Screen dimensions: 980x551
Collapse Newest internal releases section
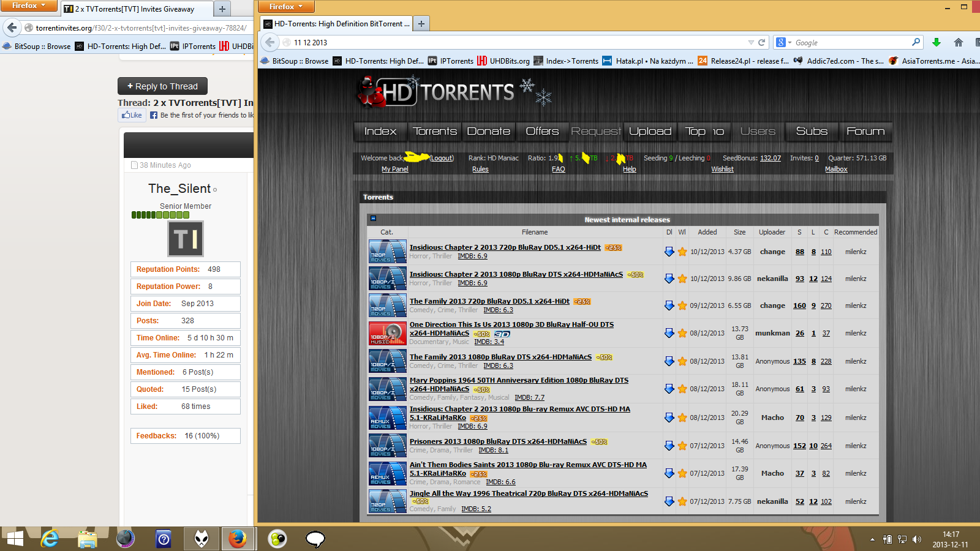click(373, 219)
